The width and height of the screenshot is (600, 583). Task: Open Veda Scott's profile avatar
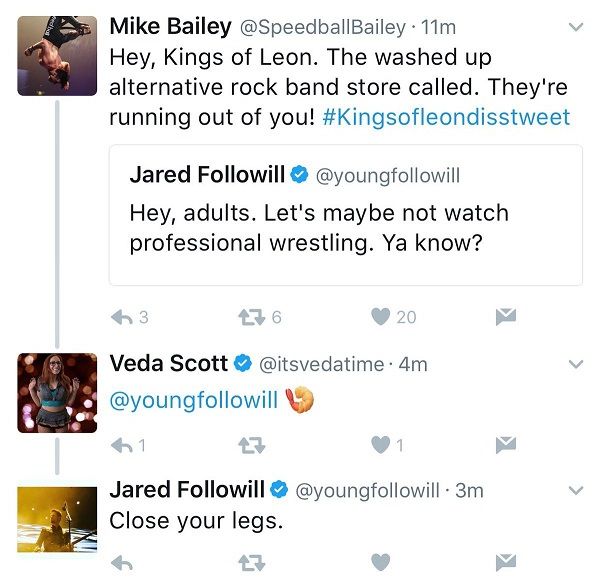pos(57,391)
